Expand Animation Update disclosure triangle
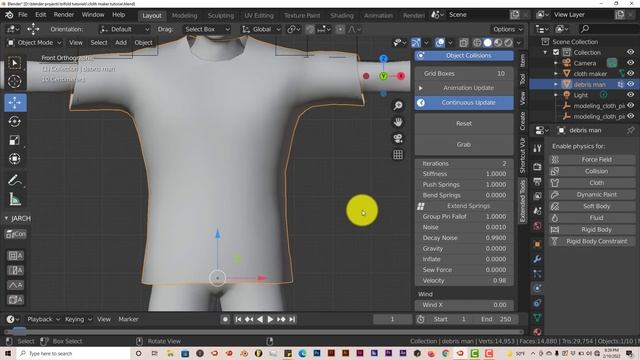 (420, 88)
